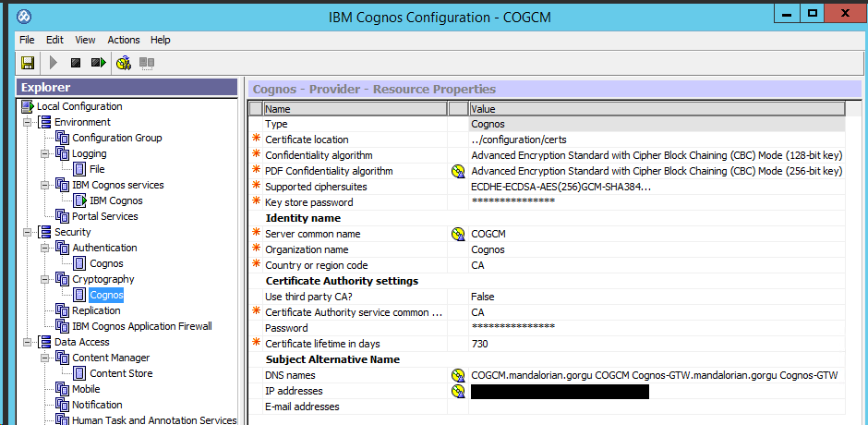Open the Edit menu
This screenshot has width=868, height=425.
pos(54,40)
